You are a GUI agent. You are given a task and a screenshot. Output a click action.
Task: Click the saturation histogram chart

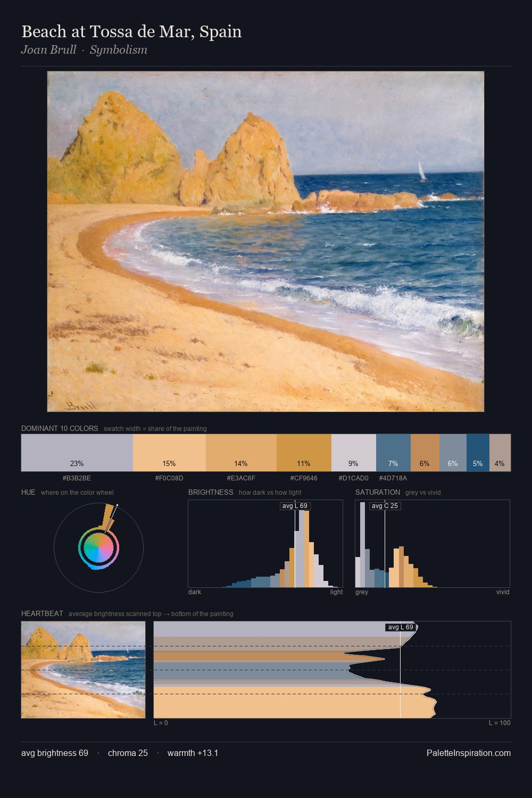(433, 544)
